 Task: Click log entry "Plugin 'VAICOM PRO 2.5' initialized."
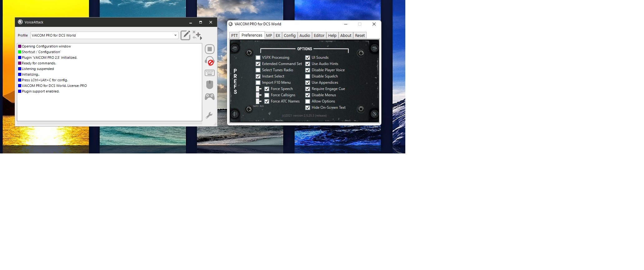pos(49,57)
